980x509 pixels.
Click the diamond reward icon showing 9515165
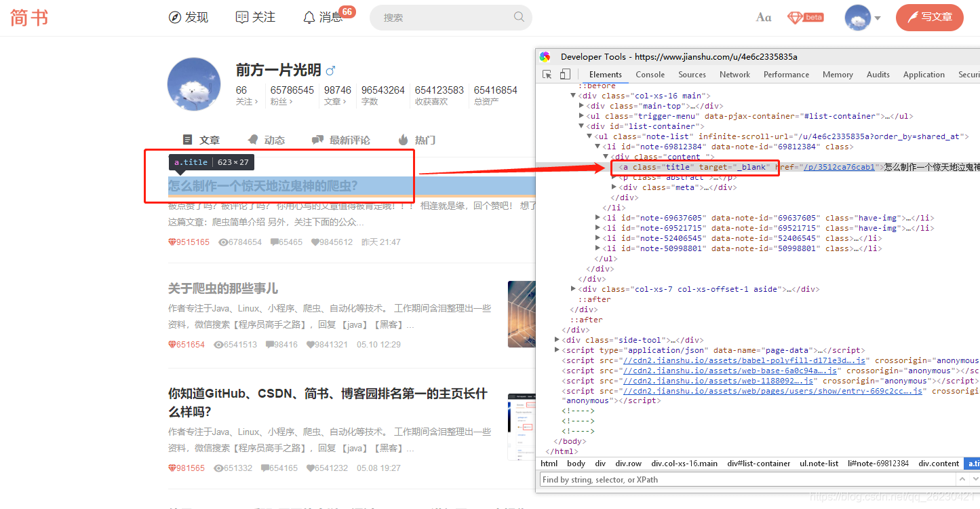[x=172, y=242]
